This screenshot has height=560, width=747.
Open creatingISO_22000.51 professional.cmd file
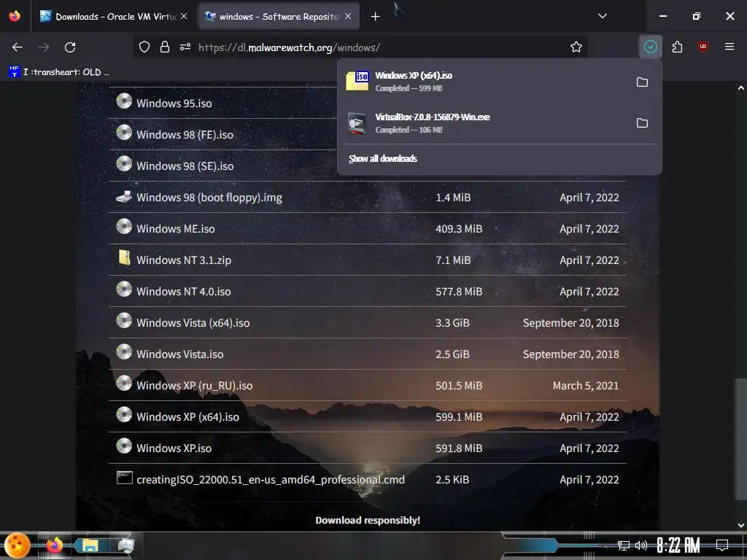pyautogui.click(x=270, y=480)
